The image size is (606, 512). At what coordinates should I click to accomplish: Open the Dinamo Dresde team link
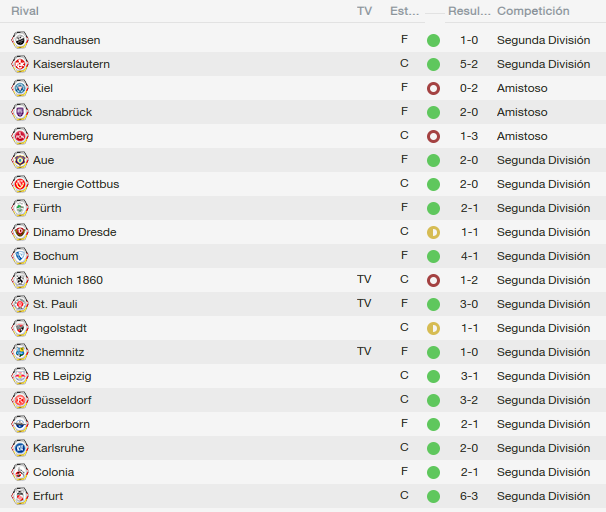(x=75, y=232)
